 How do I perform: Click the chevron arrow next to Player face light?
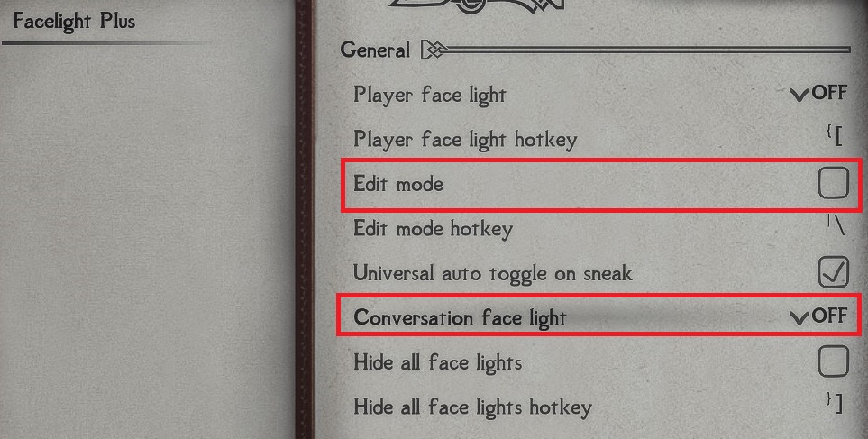point(799,96)
